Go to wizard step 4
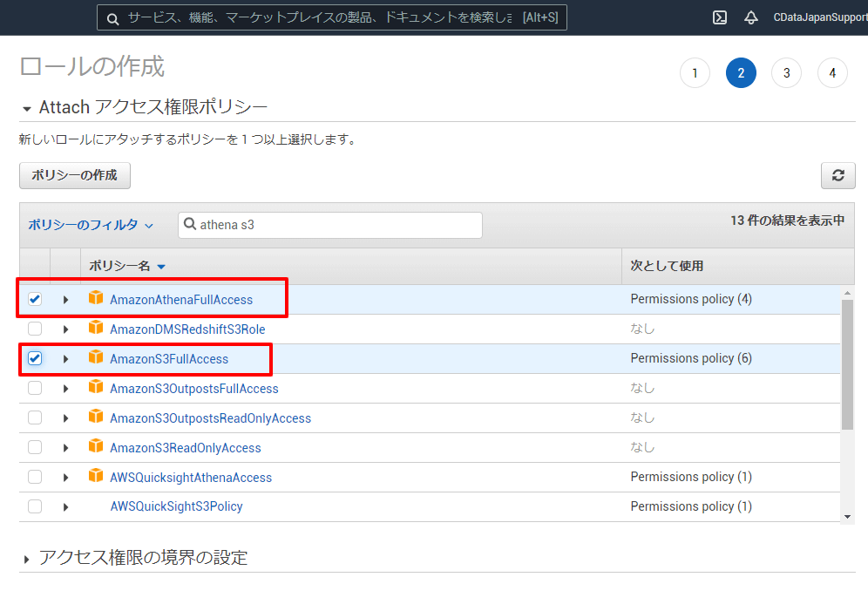 [832, 73]
